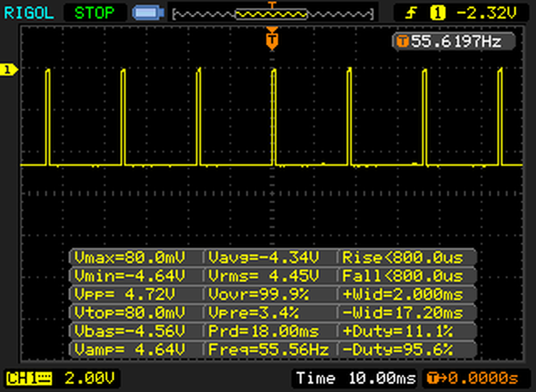Viewport: 536px width, 392px height.
Task: Click the STOP run status indicator
Action: coord(94,13)
